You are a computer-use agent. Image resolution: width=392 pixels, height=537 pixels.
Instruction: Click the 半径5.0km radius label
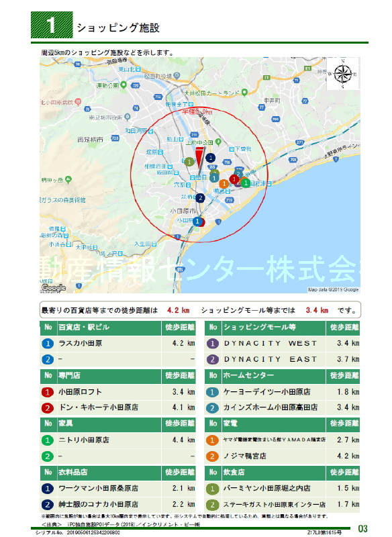point(197,111)
